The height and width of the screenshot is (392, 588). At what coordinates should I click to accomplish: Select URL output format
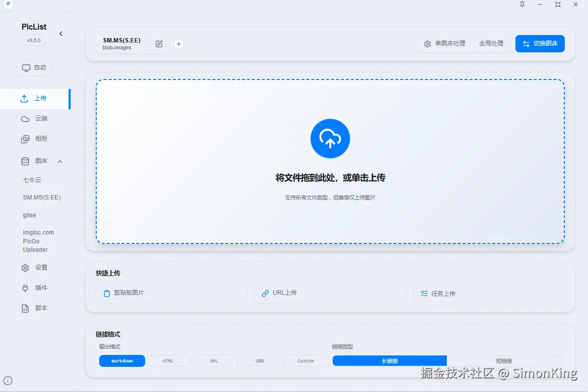click(214, 361)
